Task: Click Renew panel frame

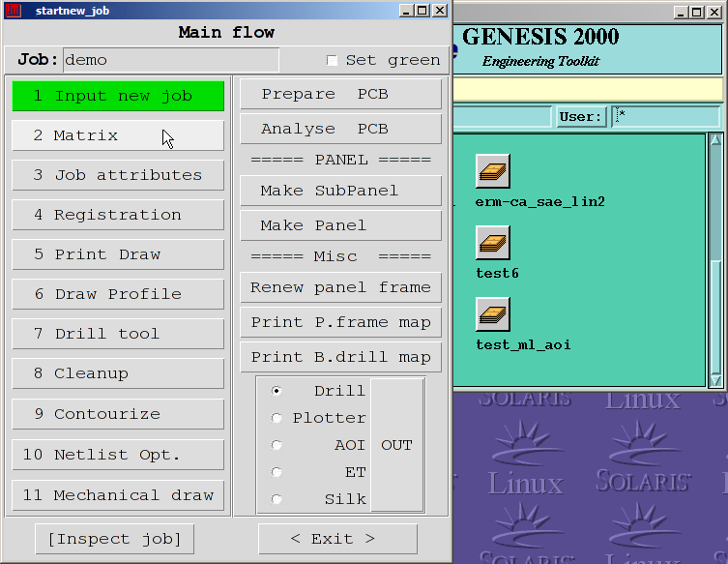Action: [340, 287]
